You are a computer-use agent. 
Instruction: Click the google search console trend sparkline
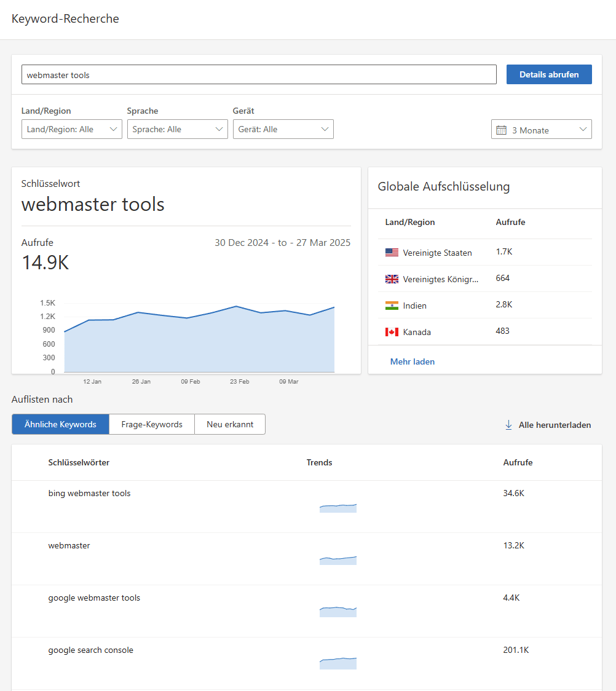click(x=338, y=663)
